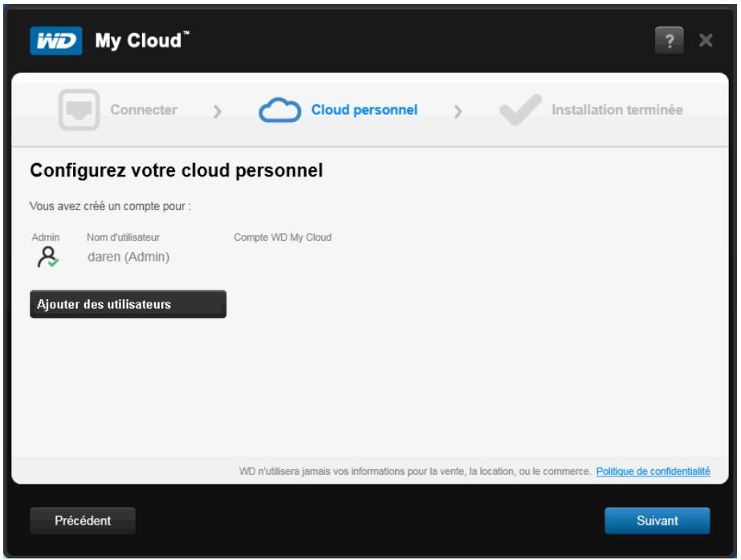Click the Configurez votre cloud personnel heading
Screen dimensions: 741x560
pyautogui.click(x=177, y=170)
